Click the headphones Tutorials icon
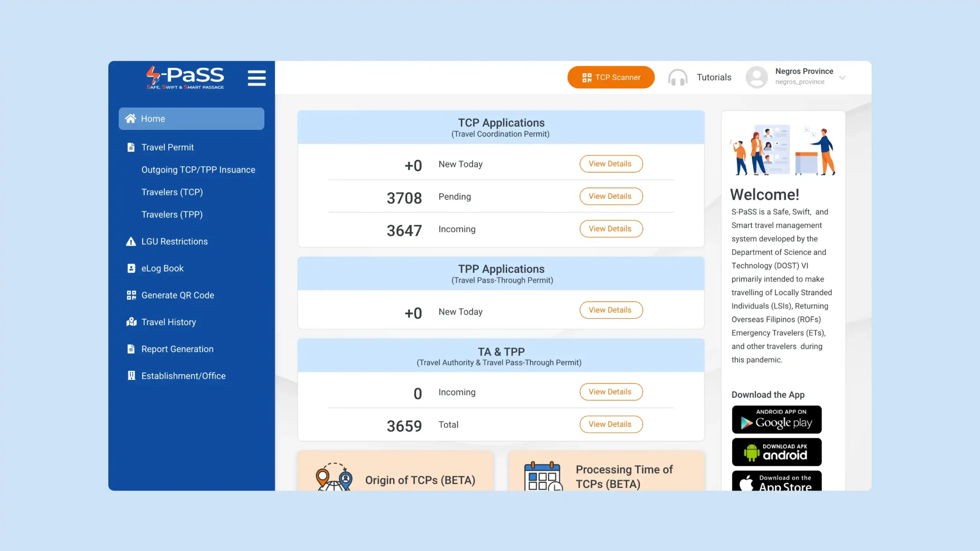 pyautogui.click(x=678, y=77)
